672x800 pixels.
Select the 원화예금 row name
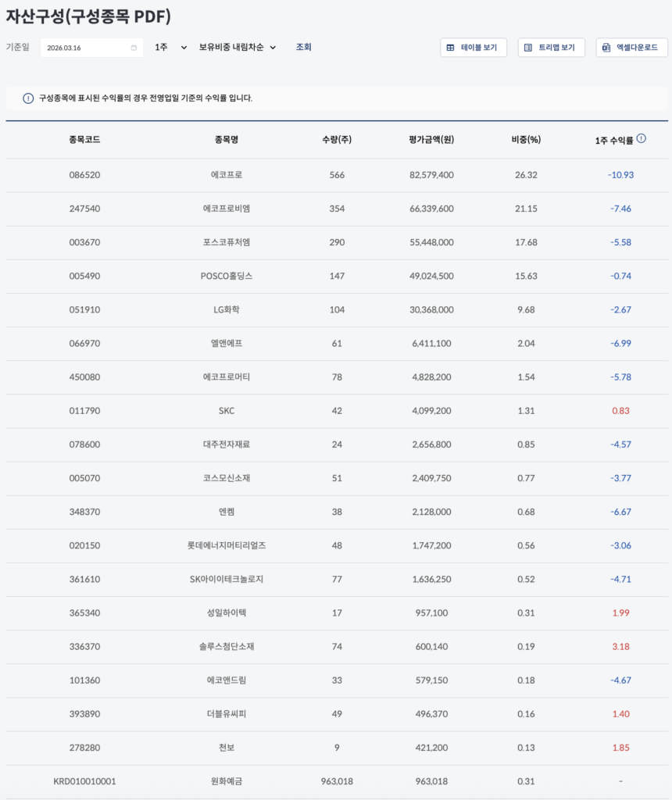coord(227,780)
